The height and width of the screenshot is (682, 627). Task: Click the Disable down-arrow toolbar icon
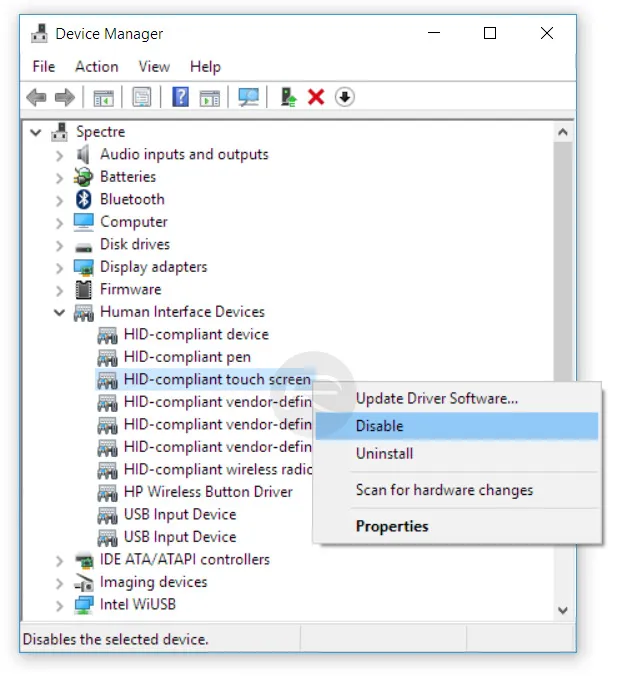[x=344, y=97]
